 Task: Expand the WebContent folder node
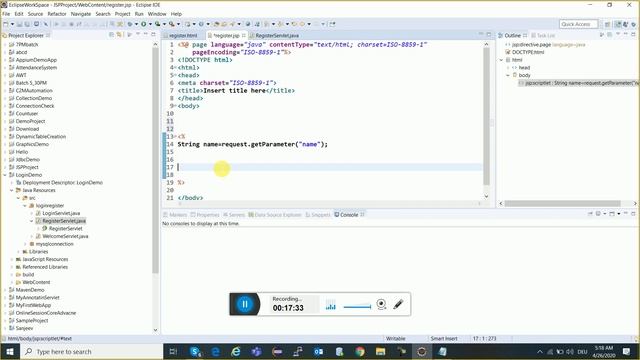coord(12,282)
